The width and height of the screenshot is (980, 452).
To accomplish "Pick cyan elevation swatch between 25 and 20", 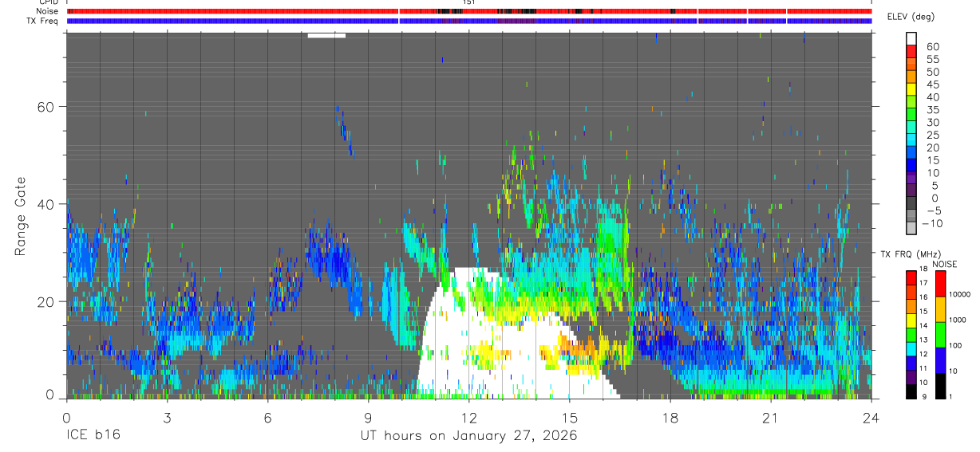I will tap(911, 140).
